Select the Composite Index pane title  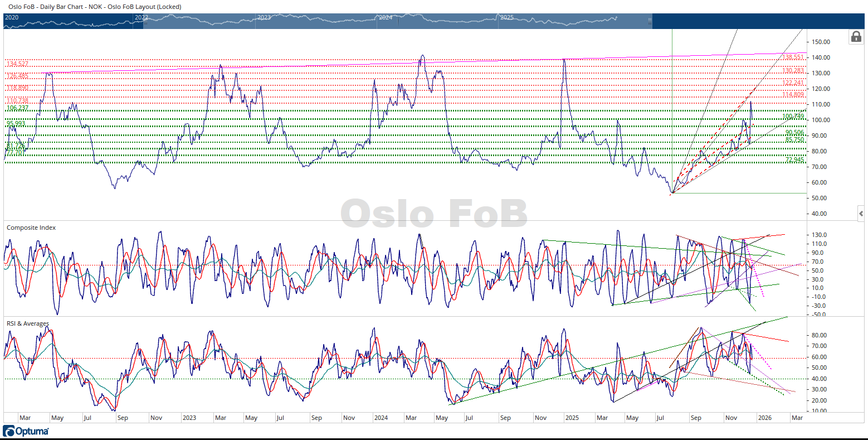click(x=31, y=228)
